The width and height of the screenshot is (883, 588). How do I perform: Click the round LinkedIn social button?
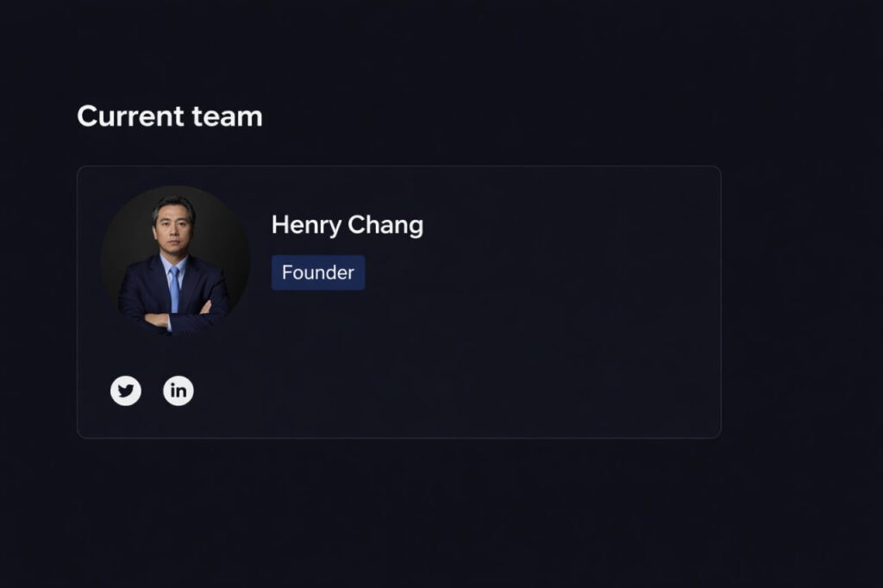pyautogui.click(x=178, y=391)
